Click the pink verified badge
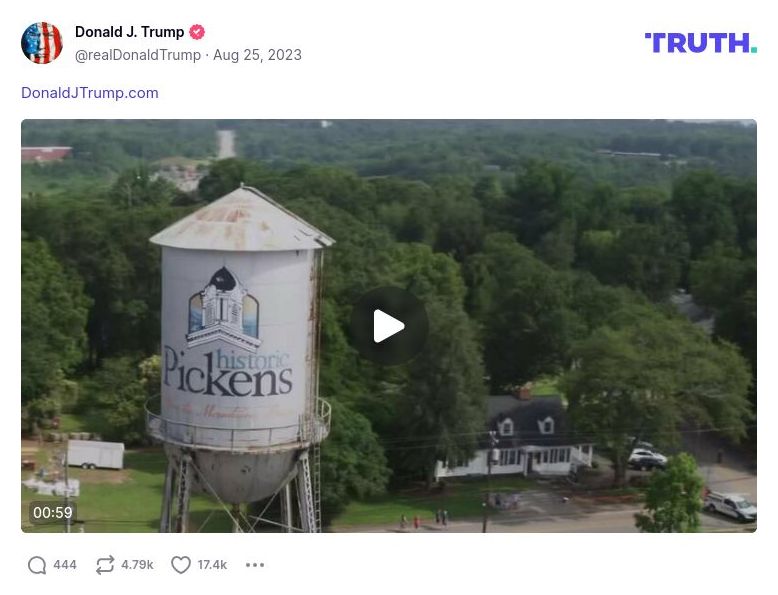 (197, 32)
